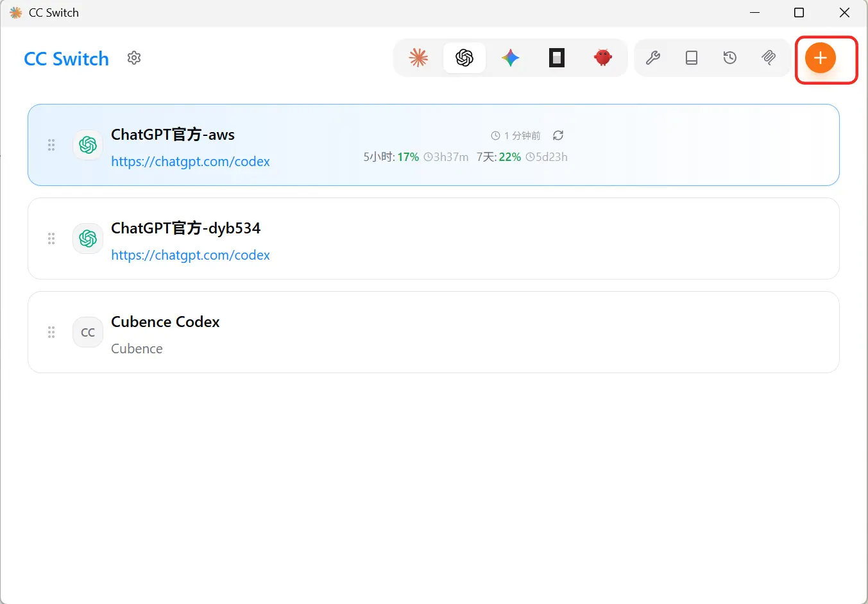
Task: Click drag handle of ChatGPT官方-dyb534
Action: point(51,239)
